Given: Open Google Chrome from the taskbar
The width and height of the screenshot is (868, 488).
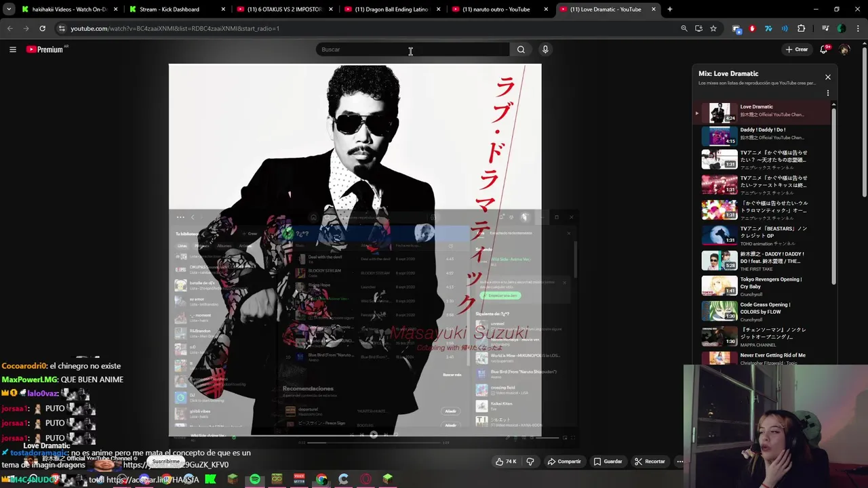Looking at the screenshot, I should click(x=321, y=479).
